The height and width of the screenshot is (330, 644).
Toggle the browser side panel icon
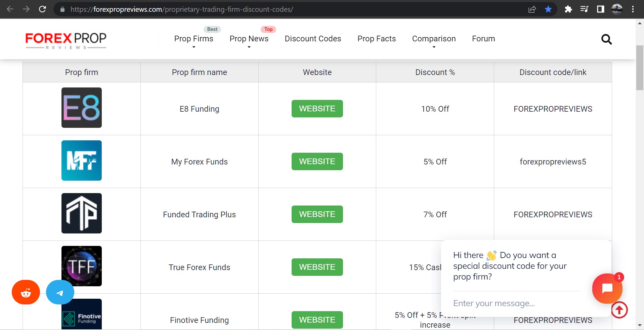[x=601, y=9]
